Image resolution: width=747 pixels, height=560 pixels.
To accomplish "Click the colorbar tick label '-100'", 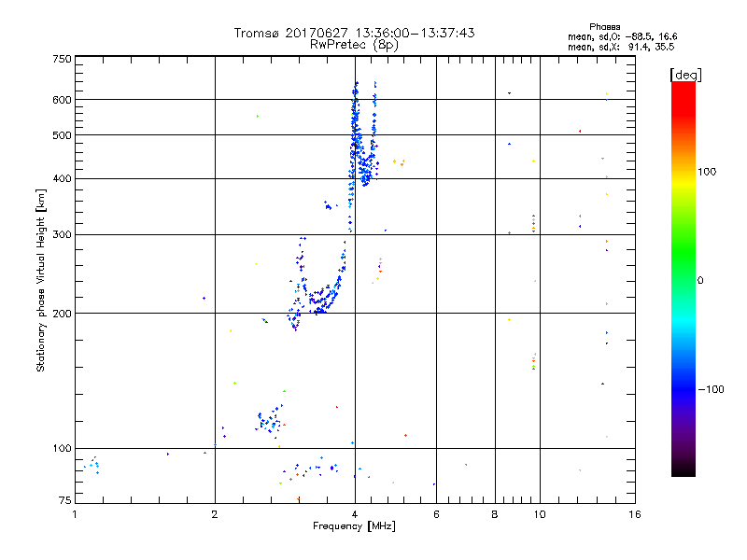I will click(x=712, y=389).
